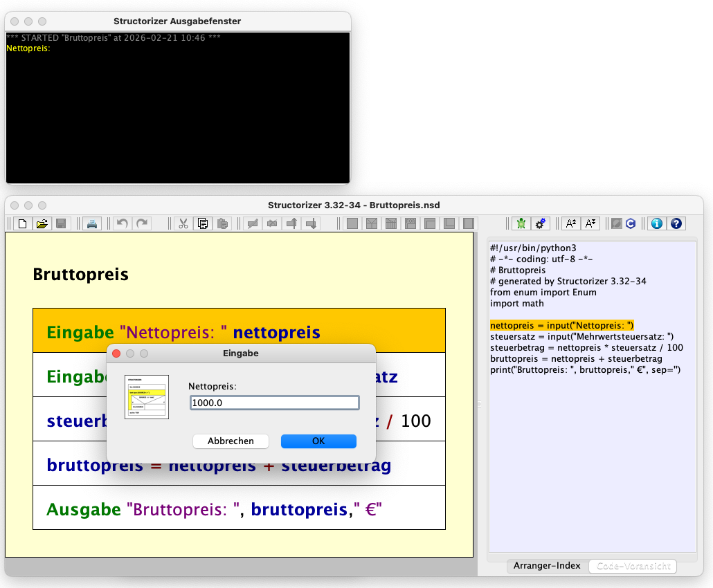This screenshot has width=713, height=588.
Task: Add a FOR loop element
Action: [x=410, y=223]
